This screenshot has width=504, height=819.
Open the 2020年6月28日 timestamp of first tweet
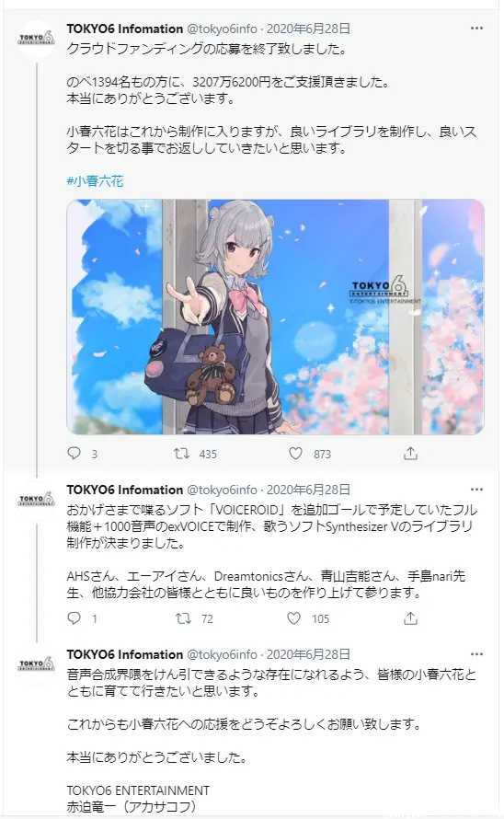click(x=308, y=29)
